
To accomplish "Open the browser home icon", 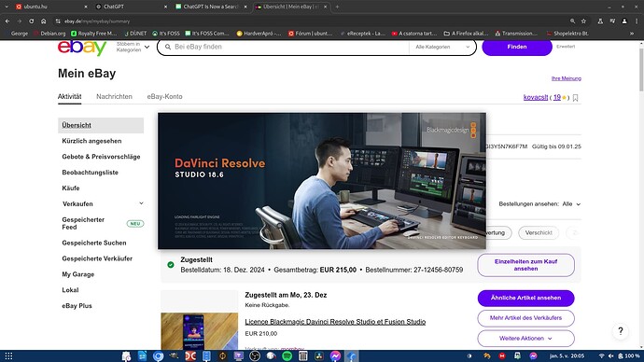I will [x=44, y=21].
